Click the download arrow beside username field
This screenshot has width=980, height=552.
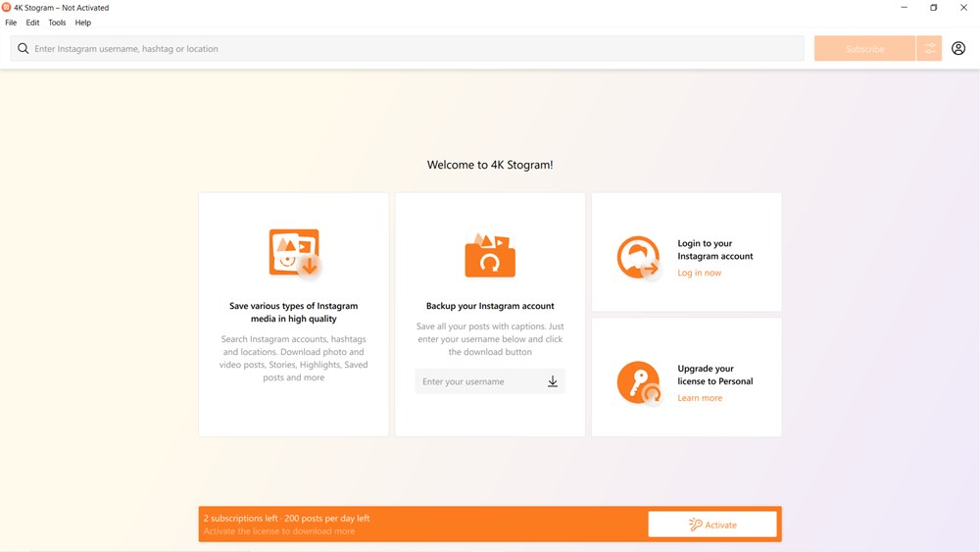pos(553,381)
